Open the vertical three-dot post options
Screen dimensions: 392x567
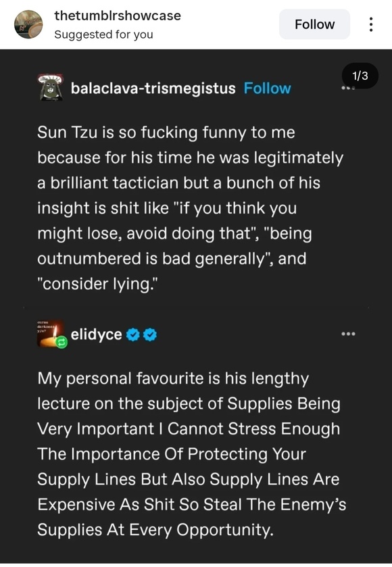[370, 24]
